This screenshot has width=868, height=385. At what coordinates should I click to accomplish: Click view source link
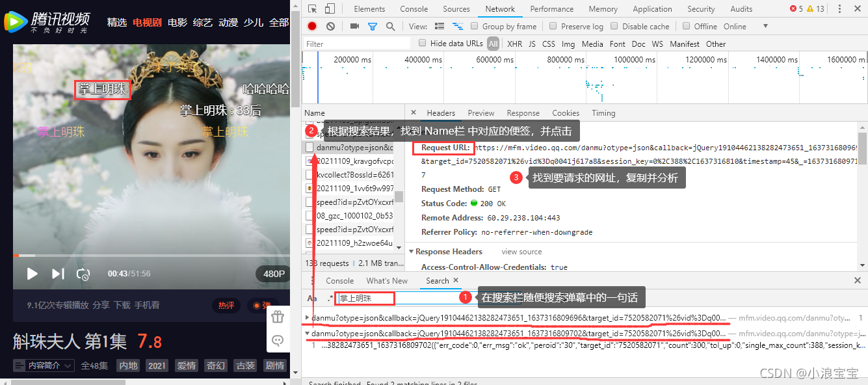tap(521, 252)
